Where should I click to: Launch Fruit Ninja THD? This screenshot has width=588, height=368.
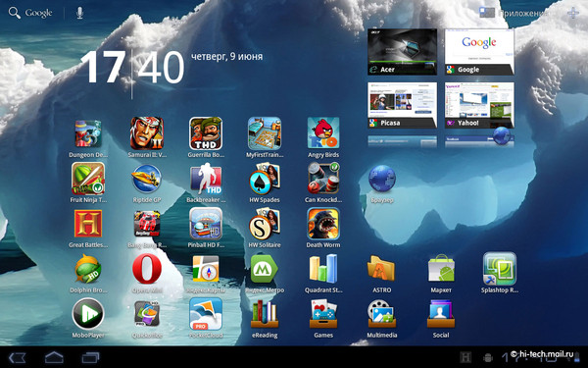88,179
